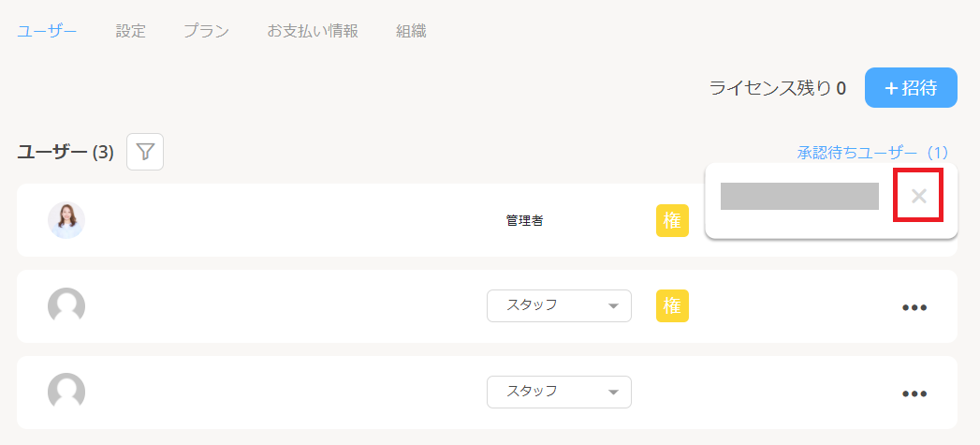The height and width of the screenshot is (445, 980).
Task: Dismiss the pending user with the X icon
Action: point(919,196)
